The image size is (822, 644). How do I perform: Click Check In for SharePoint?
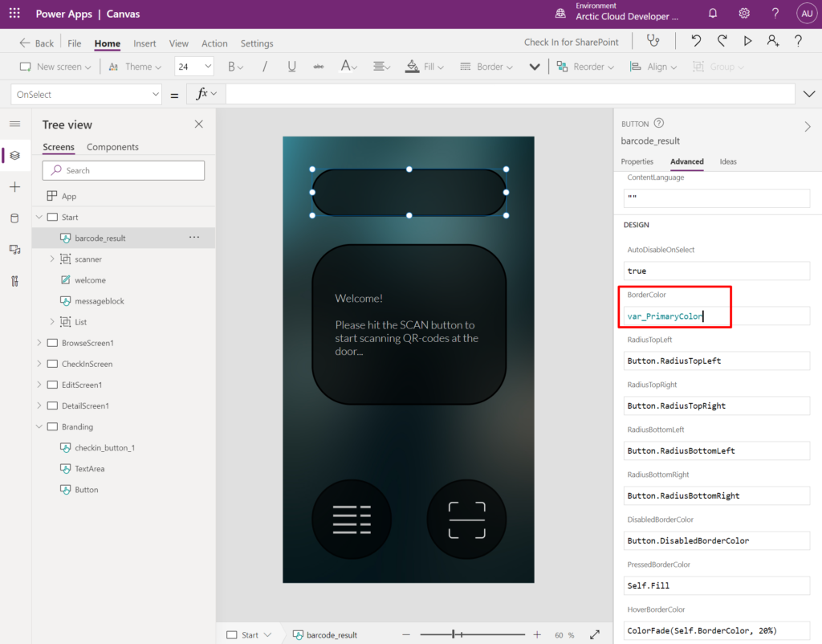[572, 42]
